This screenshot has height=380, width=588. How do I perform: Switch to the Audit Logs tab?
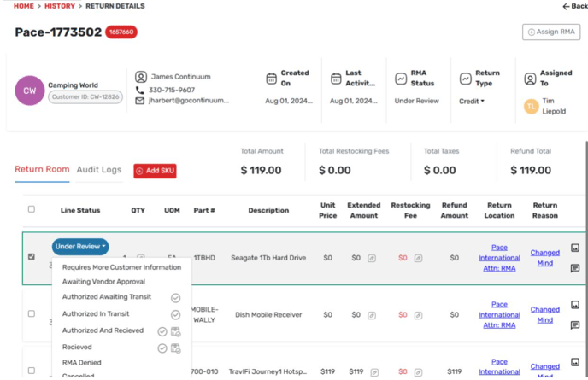[x=99, y=170]
